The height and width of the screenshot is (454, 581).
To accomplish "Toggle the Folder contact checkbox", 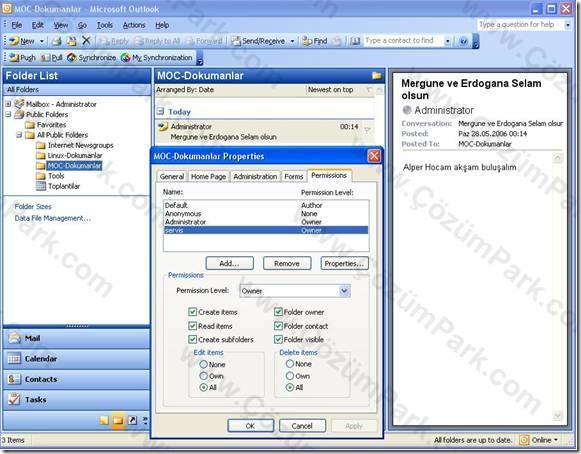I will [278, 326].
